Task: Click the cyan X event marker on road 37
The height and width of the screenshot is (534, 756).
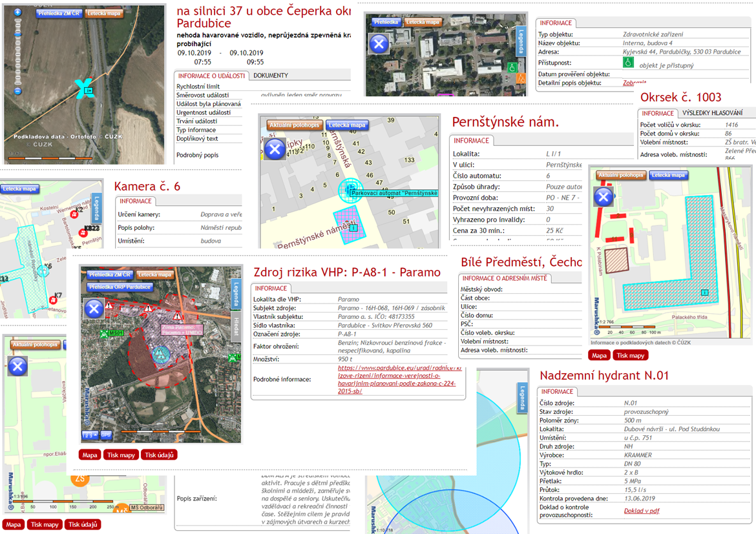Action: 85,88
